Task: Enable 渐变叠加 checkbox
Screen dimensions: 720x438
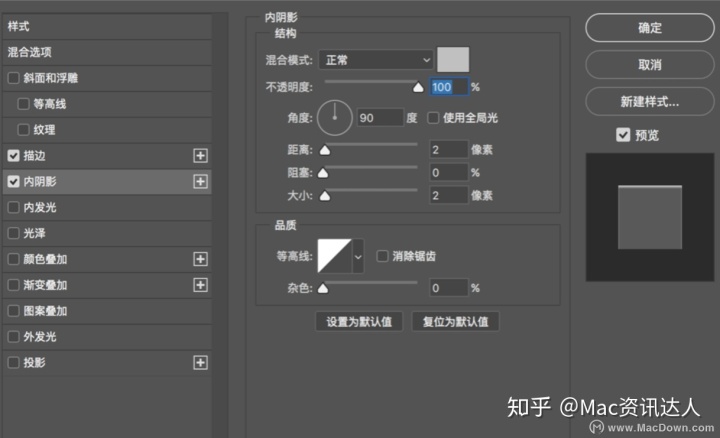Action: 13,285
